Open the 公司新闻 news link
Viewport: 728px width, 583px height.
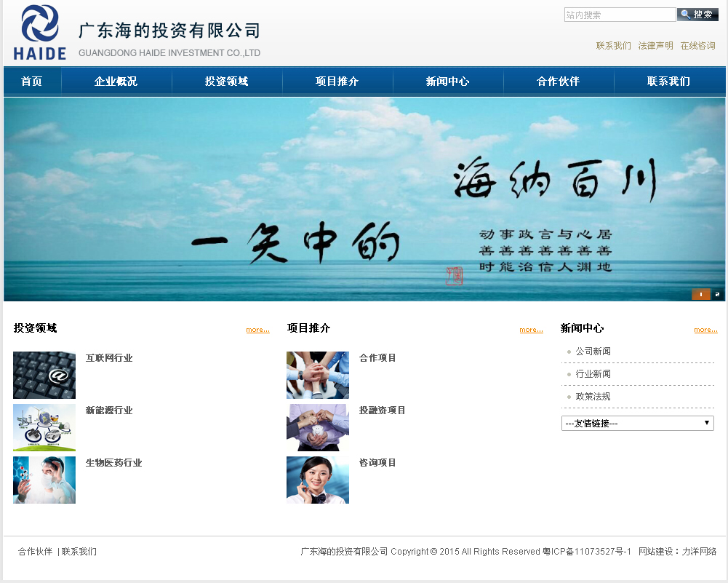pos(593,352)
